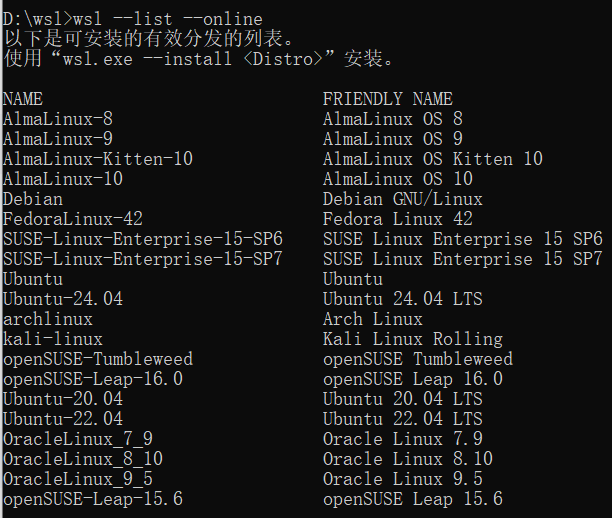
Task: Select the AlmaLinux-Kitten-10 distro name
Action: tap(98, 158)
